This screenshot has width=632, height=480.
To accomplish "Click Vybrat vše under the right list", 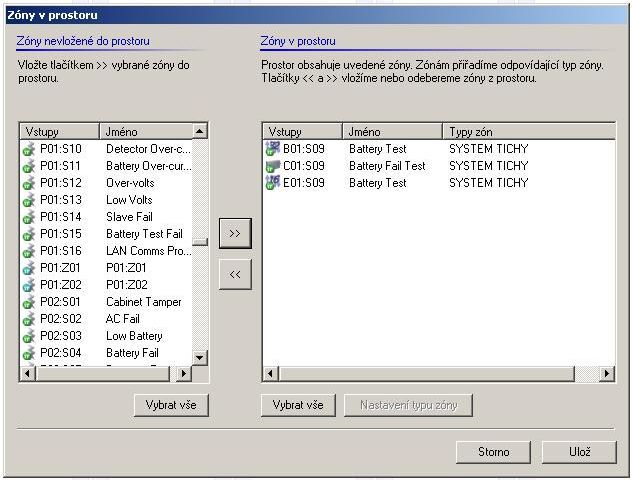I will [x=298, y=405].
